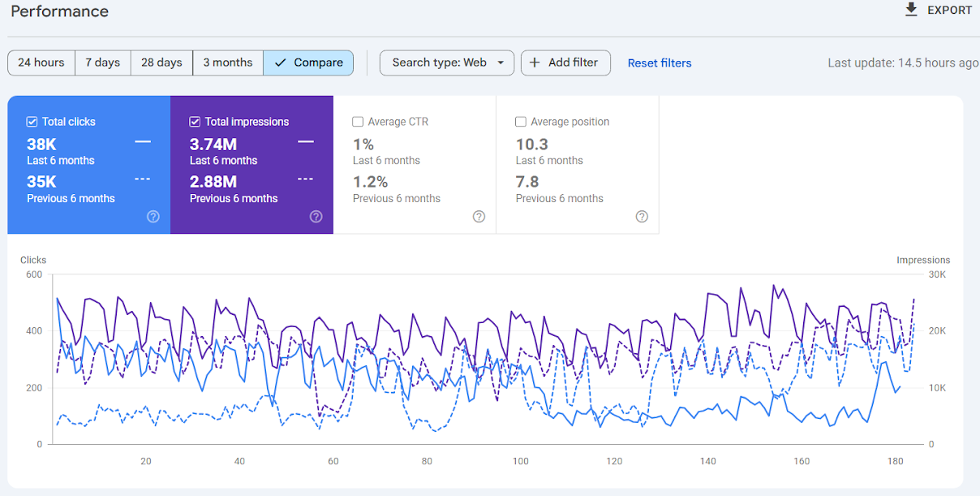Screen dimensions: 980x496
Task: Switch to the 7 days range
Action: pos(103,63)
